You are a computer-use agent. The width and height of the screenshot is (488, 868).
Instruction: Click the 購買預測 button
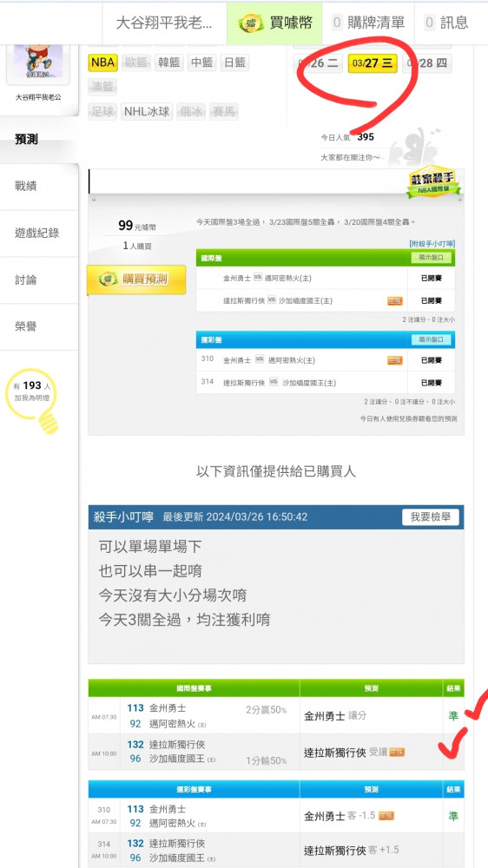[x=136, y=279]
